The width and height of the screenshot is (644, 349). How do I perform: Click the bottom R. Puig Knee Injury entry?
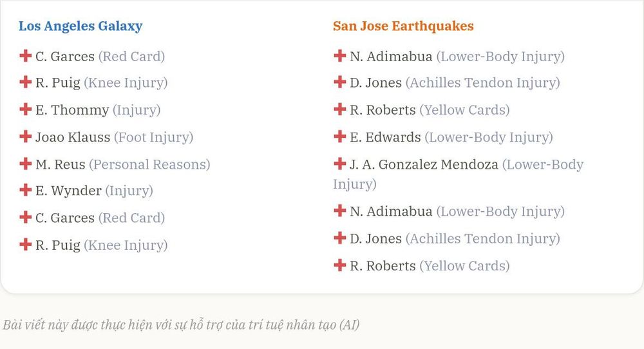(x=93, y=245)
